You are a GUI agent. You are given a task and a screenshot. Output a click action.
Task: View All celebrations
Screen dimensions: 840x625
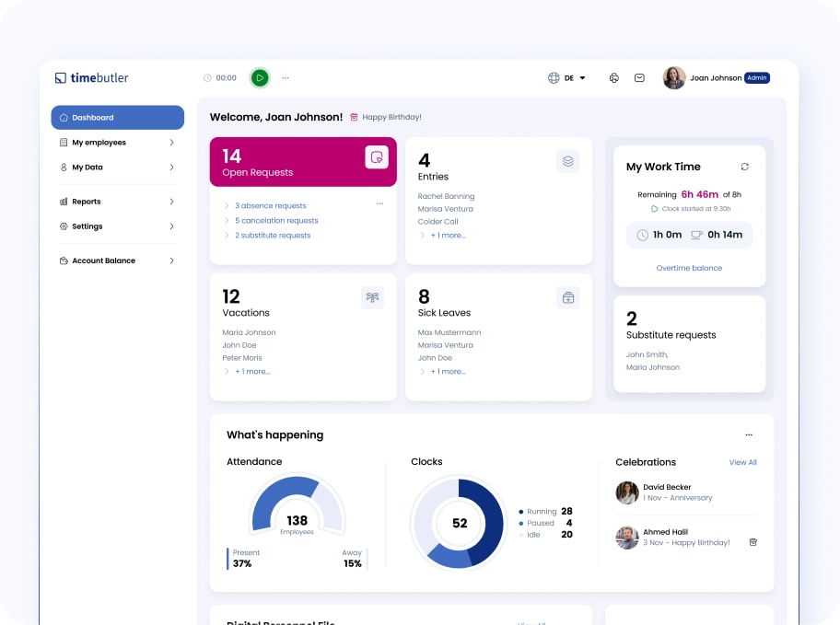click(x=742, y=462)
